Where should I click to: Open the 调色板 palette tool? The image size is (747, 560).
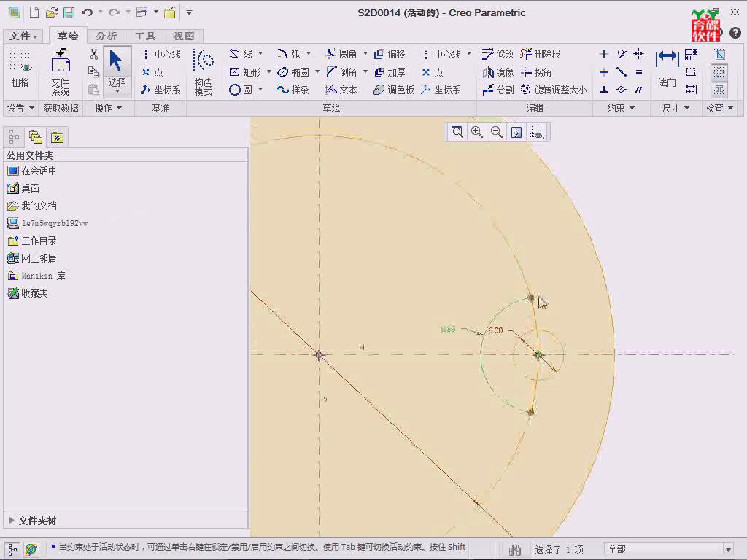click(393, 90)
